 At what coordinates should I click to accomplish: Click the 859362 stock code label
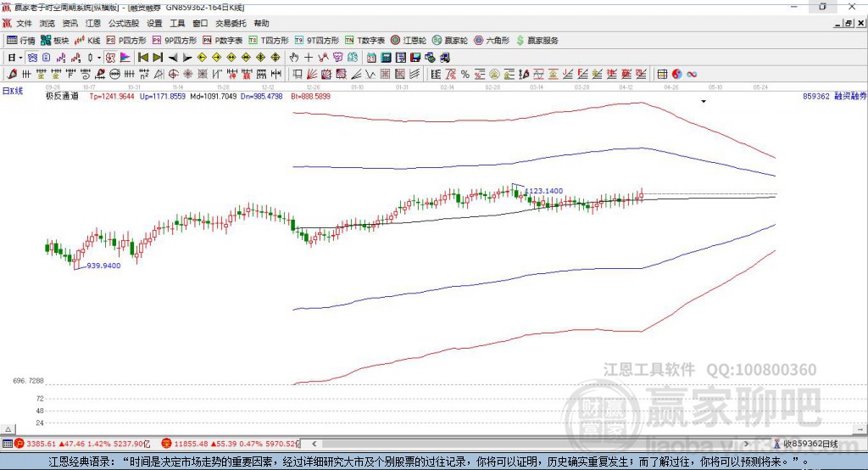816,96
